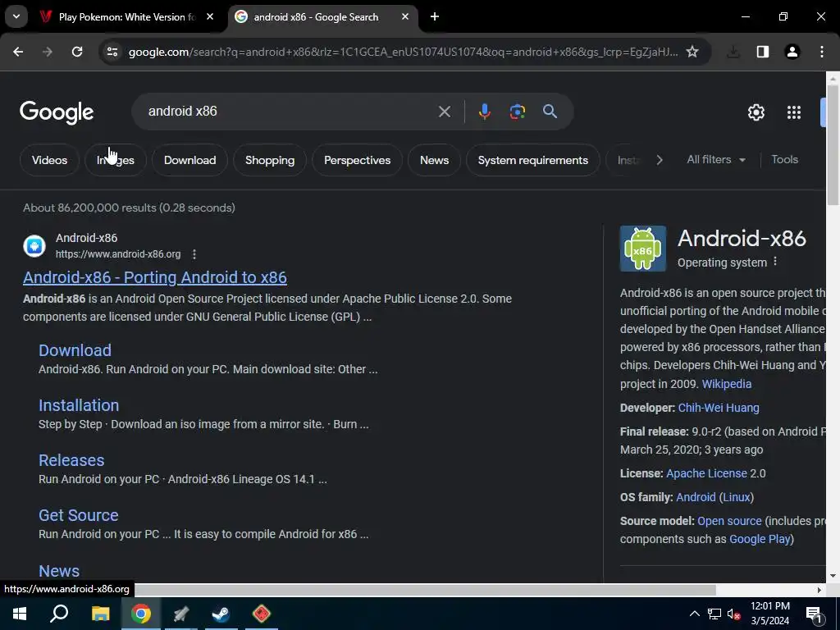Filter results by News chip
Screen dimensions: 840x630
tap(435, 160)
